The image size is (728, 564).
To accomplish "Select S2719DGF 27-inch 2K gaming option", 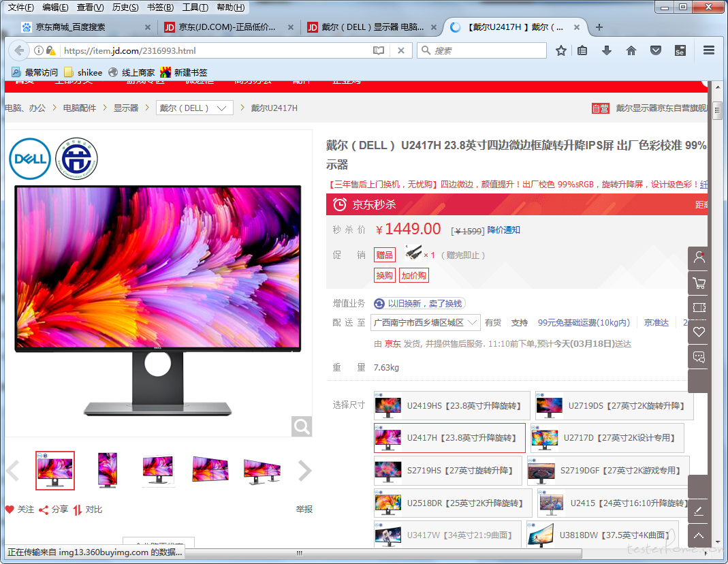I will (x=608, y=470).
